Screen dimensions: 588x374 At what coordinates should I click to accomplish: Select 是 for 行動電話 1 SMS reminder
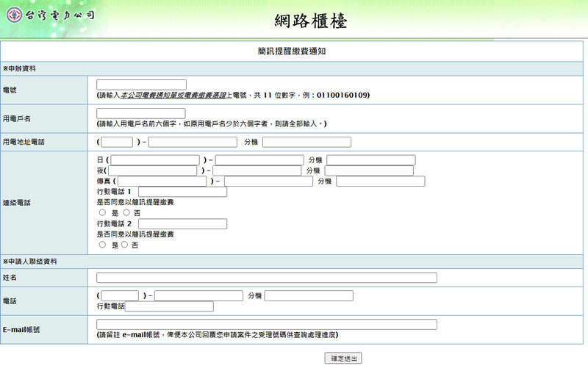(x=102, y=212)
